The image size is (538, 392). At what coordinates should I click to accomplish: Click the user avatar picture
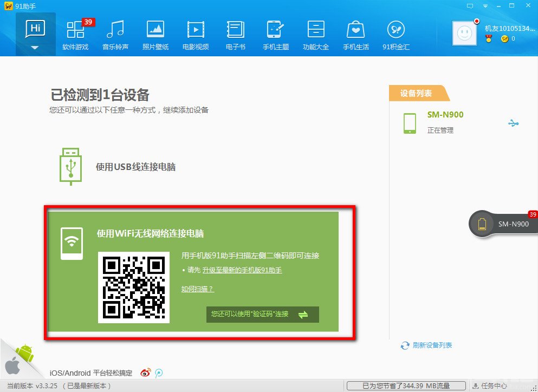pos(464,33)
